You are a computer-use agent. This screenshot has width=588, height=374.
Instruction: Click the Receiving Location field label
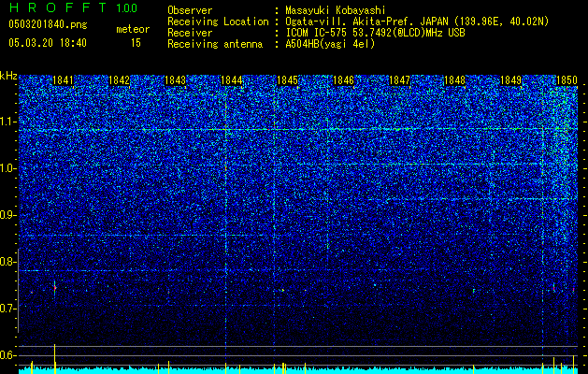[218, 22]
